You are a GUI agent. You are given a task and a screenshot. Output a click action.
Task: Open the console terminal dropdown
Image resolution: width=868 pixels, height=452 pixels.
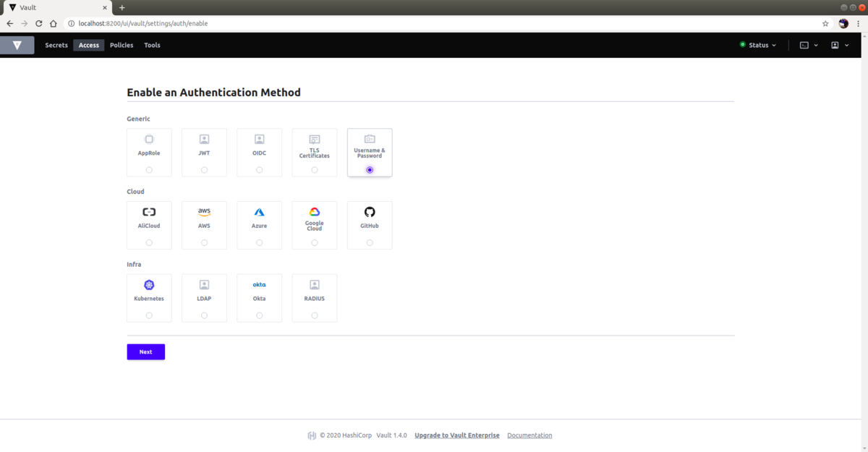point(809,45)
